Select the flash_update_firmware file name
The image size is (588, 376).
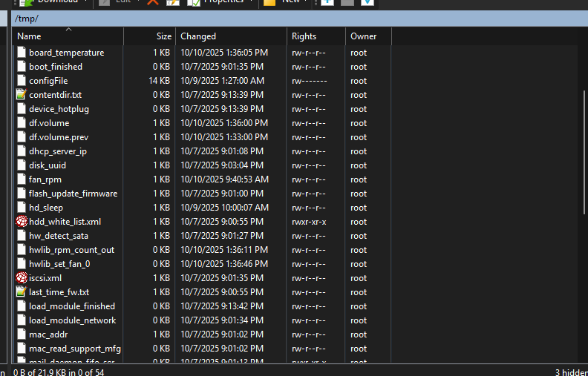coord(73,194)
